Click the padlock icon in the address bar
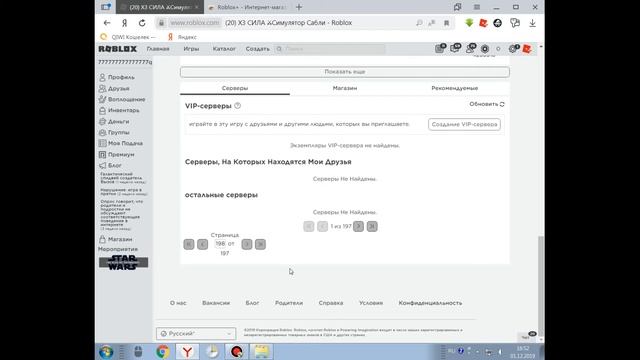This screenshot has height=360, width=640. (x=161, y=23)
